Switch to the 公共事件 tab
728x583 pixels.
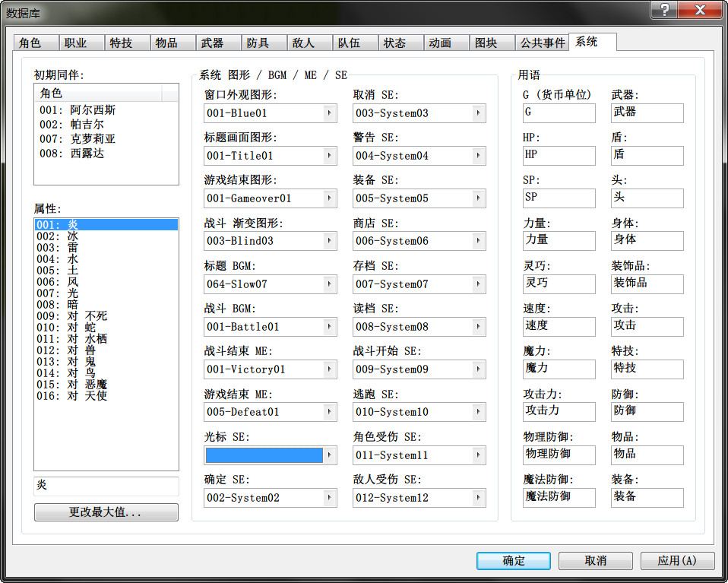(542, 43)
